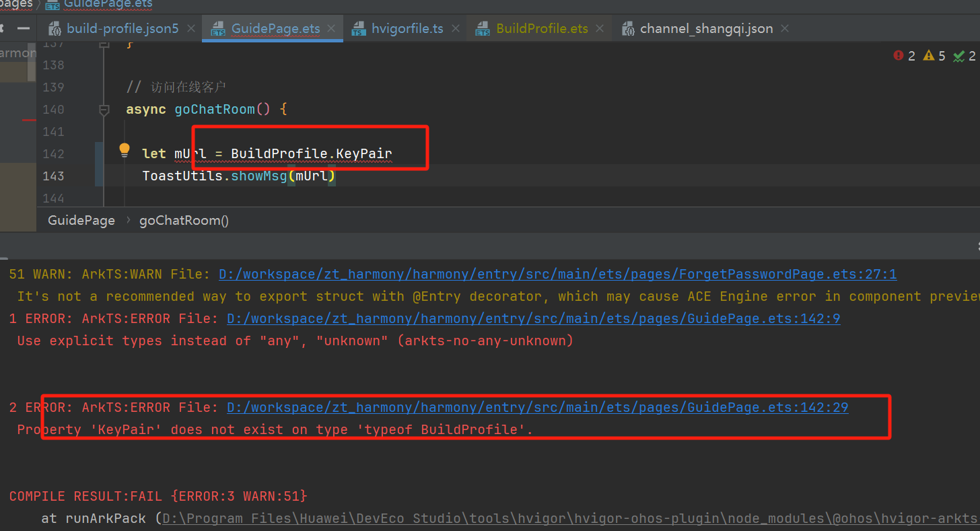Click the '51 WARN: ArkTS:WARN File:' text
The height and width of the screenshot is (531, 980).
pyautogui.click(x=111, y=275)
